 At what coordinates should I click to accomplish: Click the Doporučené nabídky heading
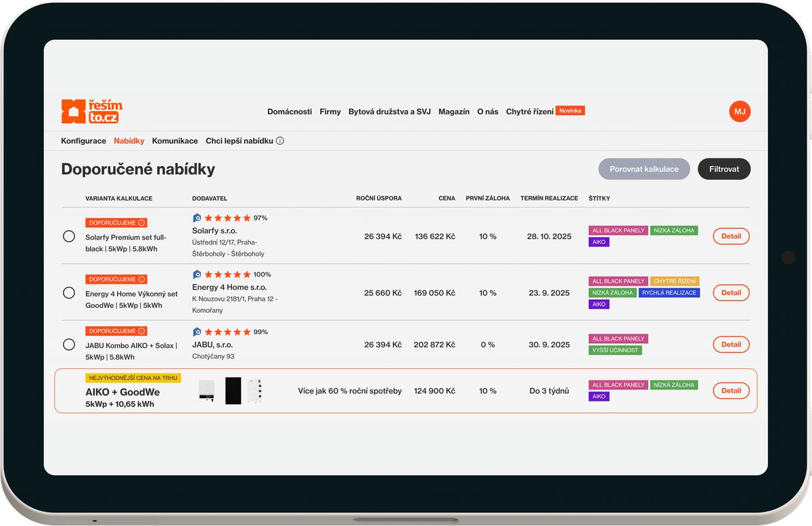pyautogui.click(x=138, y=169)
